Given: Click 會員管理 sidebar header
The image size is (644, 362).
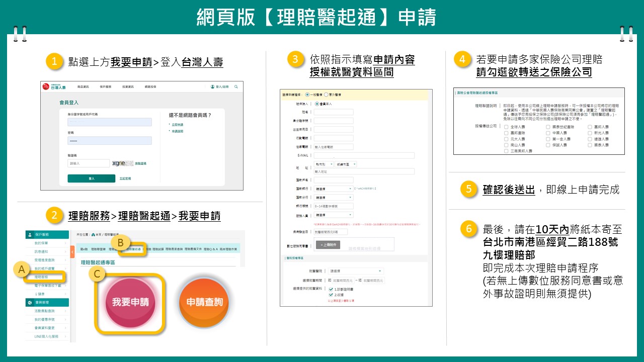Looking at the screenshot, I should coord(47,303).
